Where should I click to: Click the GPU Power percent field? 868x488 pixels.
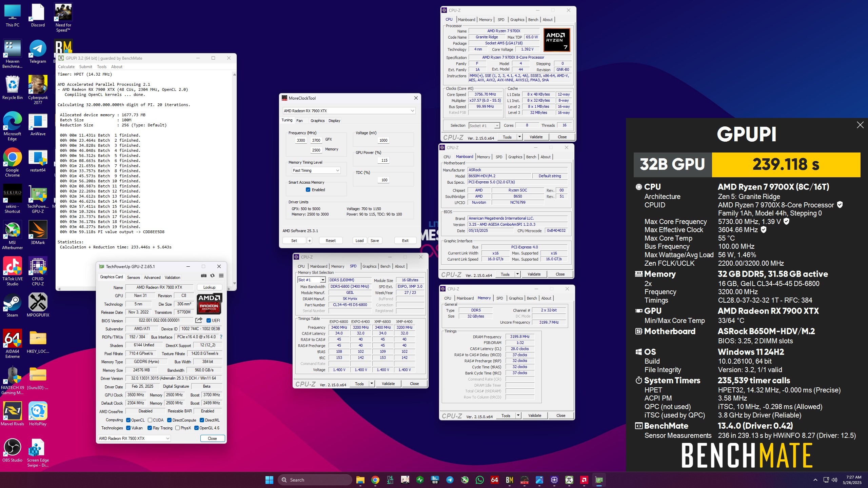point(384,160)
